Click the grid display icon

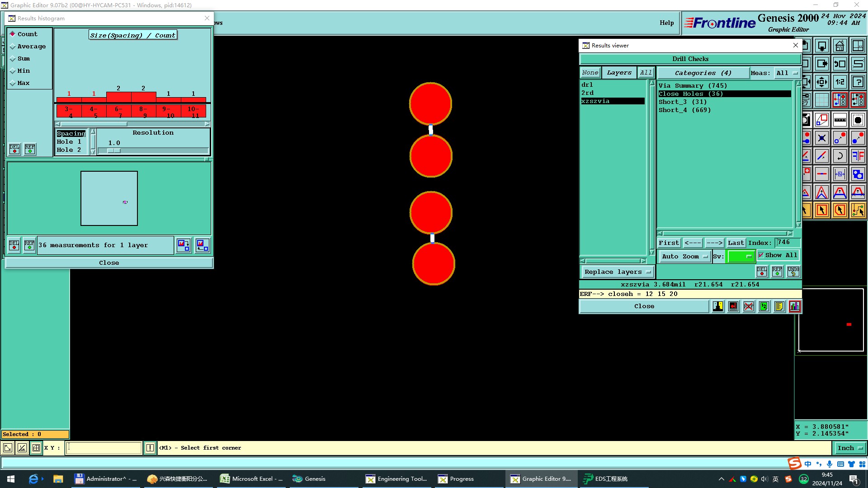click(x=821, y=100)
